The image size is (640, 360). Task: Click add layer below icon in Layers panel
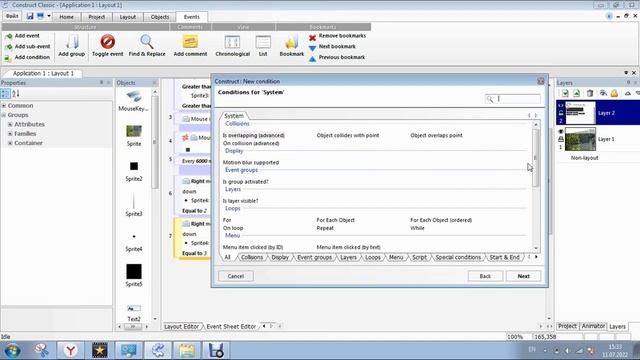tap(565, 93)
